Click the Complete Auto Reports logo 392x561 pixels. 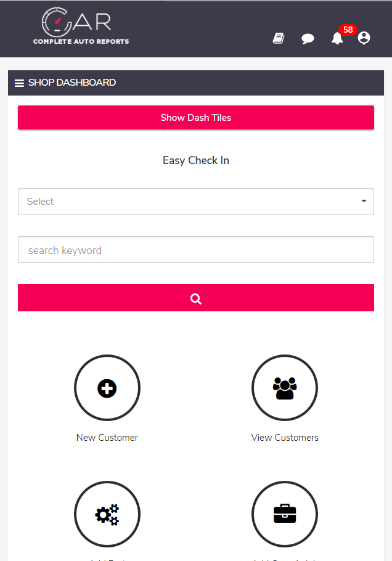pos(81,26)
